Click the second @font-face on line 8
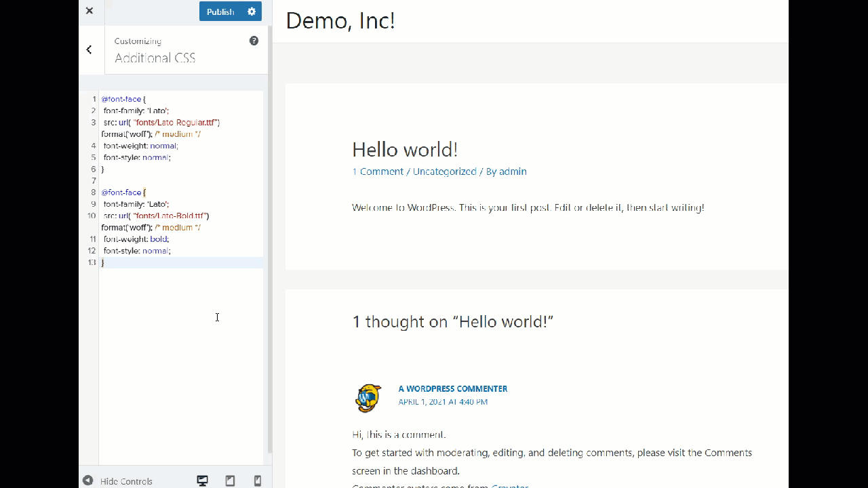This screenshot has width=868, height=488. [123, 192]
